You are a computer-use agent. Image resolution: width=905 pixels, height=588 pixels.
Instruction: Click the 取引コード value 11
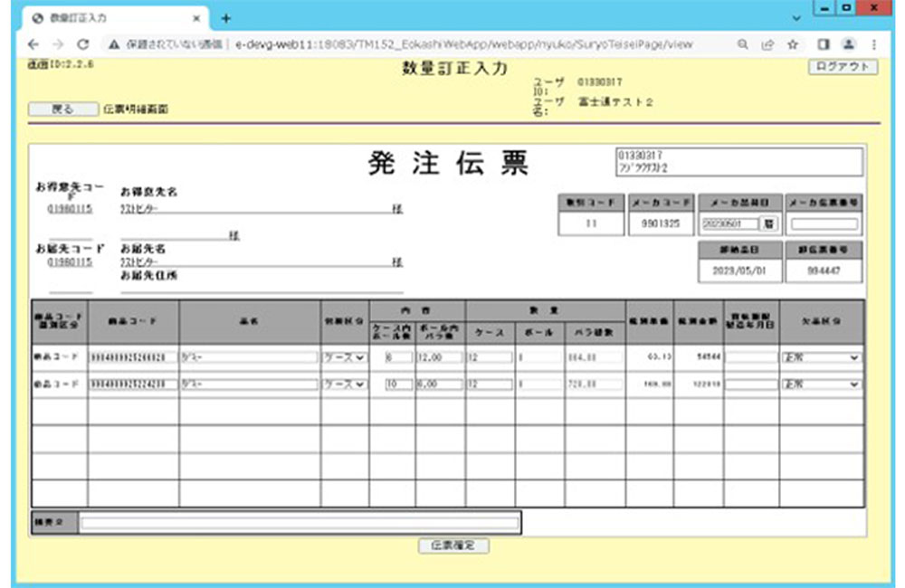click(x=591, y=223)
